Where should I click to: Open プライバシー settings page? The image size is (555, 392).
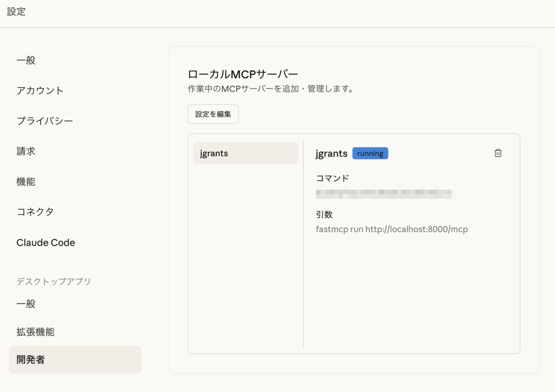click(x=44, y=121)
